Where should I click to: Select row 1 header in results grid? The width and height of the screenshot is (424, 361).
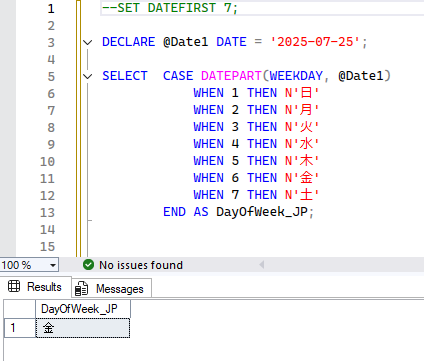[20, 328]
